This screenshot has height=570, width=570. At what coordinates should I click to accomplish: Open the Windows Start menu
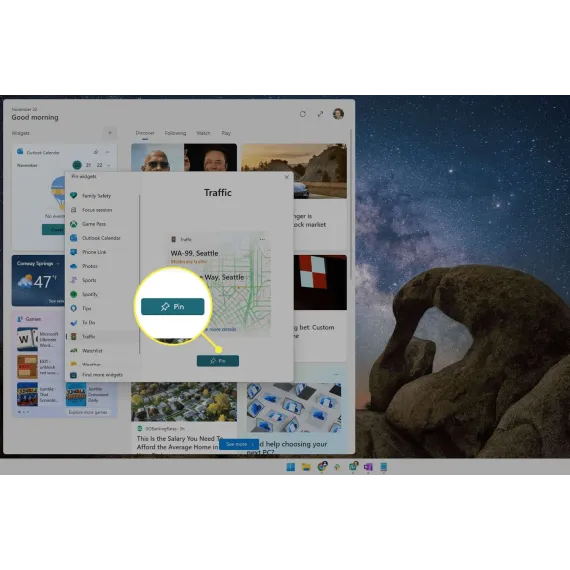coord(290,467)
